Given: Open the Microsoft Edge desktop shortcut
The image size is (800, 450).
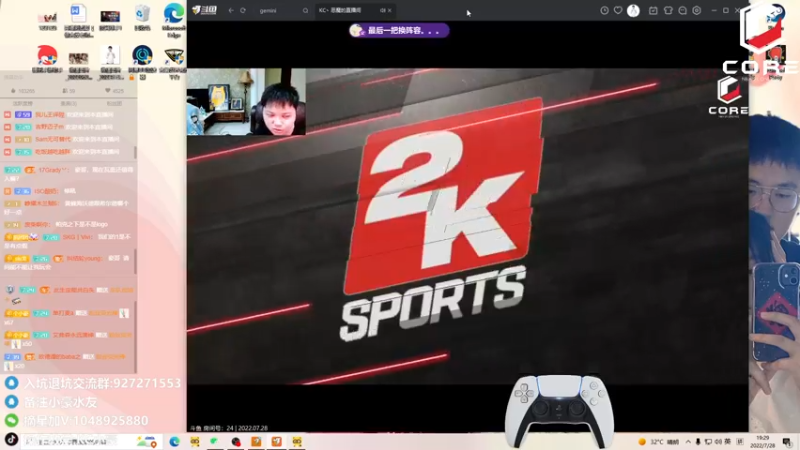Looking at the screenshot, I should click(174, 20).
